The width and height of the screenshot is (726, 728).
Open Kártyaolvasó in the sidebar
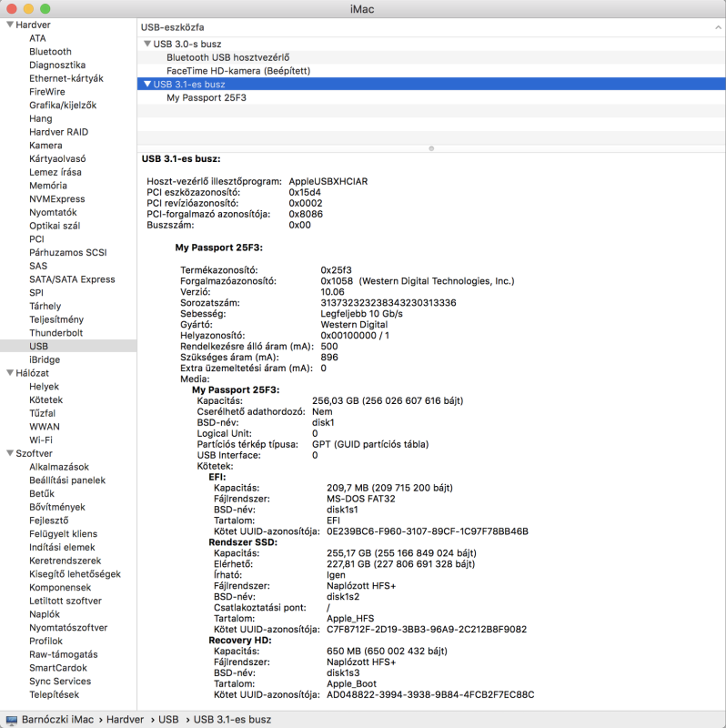(x=57, y=158)
